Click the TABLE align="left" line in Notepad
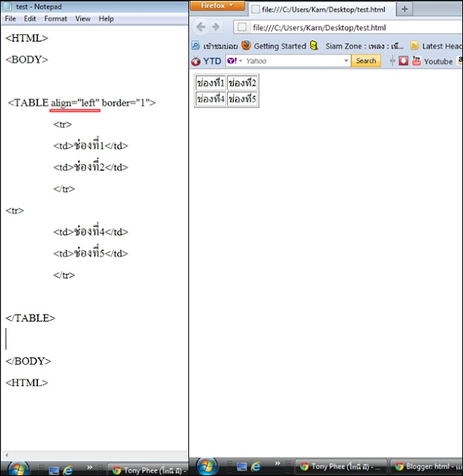463x476 pixels. (x=81, y=103)
